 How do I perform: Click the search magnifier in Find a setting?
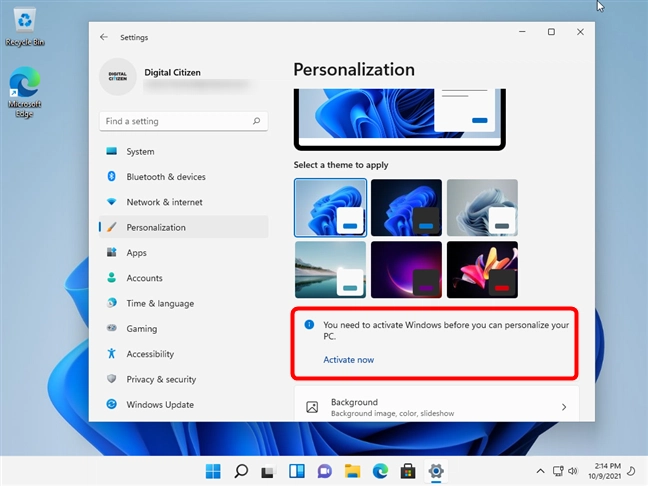[x=256, y=121]
